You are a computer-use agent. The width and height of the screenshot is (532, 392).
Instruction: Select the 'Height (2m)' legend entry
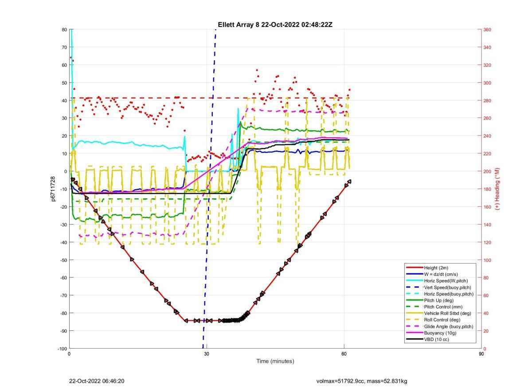pos(436,268)
